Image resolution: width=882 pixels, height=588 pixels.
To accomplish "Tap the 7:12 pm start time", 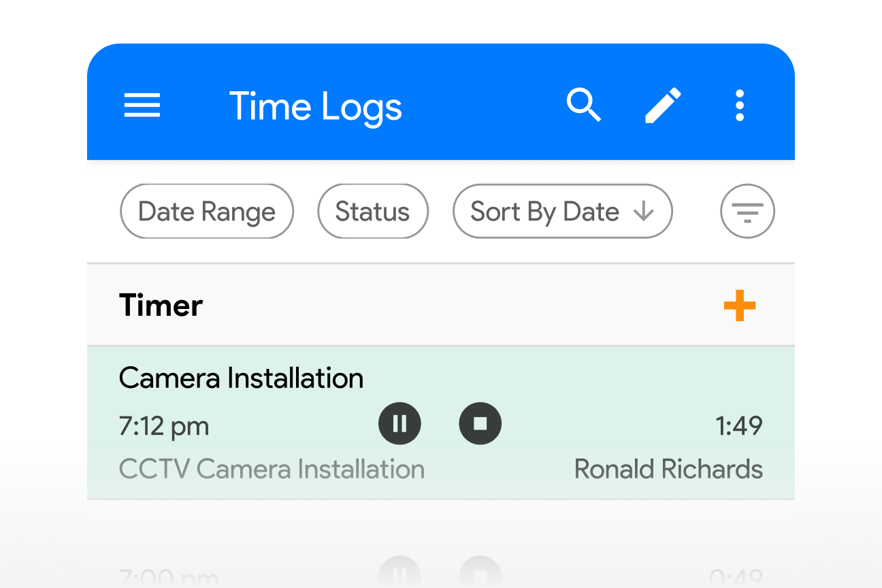I will pos(163,425).
